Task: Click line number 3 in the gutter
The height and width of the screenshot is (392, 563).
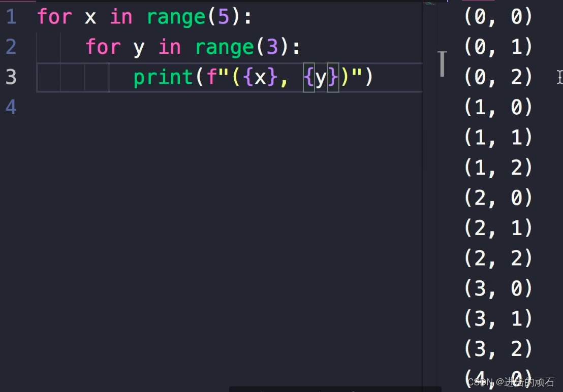Action: [x=11, y=77]
